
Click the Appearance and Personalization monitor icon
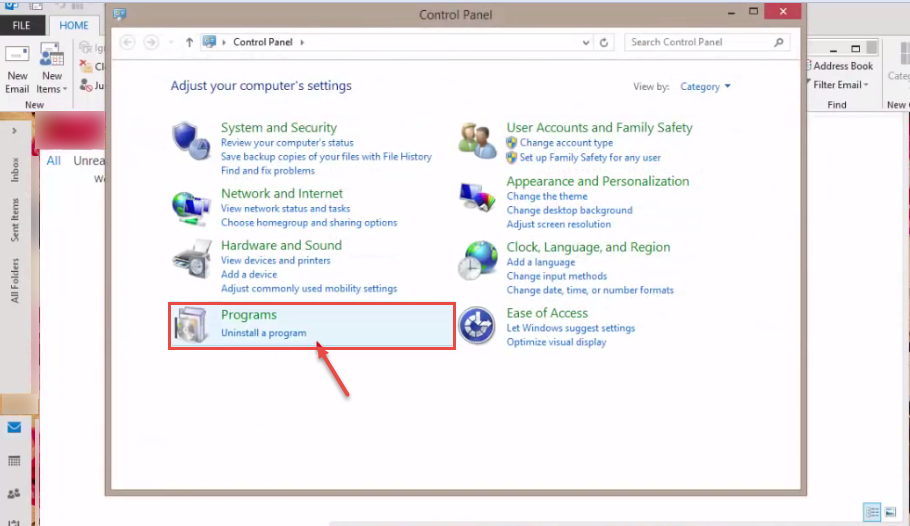(477, 196)
